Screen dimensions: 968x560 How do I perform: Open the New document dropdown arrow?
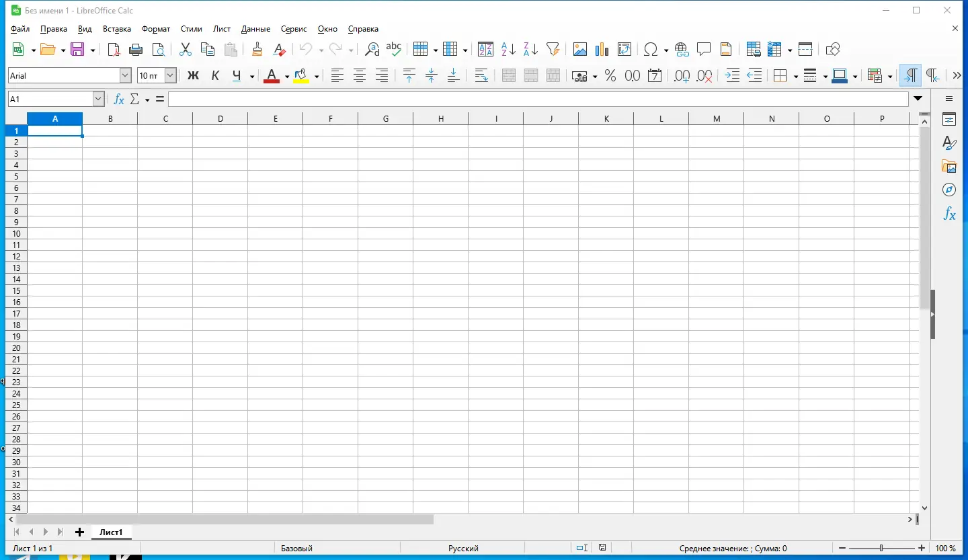tap(34, 50)
